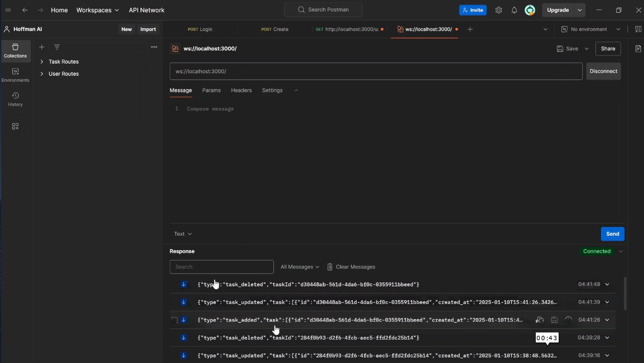
Task: Open the History sidebar panel
Action: [15, 100]
